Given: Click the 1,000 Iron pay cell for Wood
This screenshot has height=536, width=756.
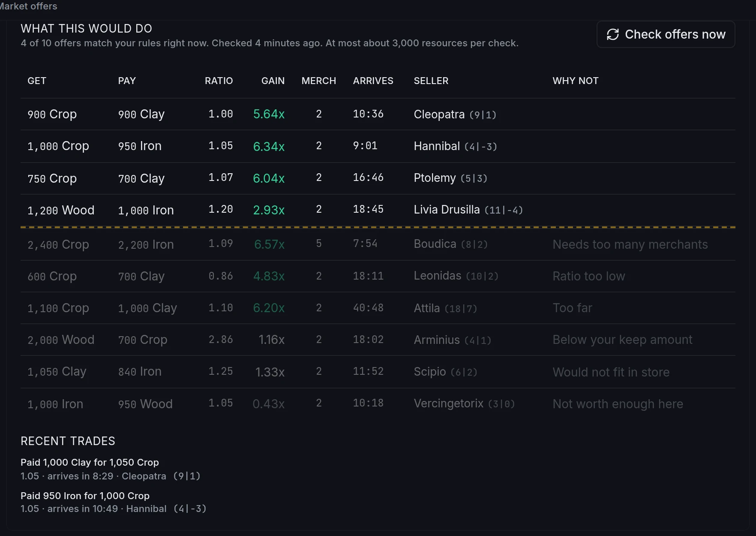Looking at the screenshot, I should [x=146, y=210].
